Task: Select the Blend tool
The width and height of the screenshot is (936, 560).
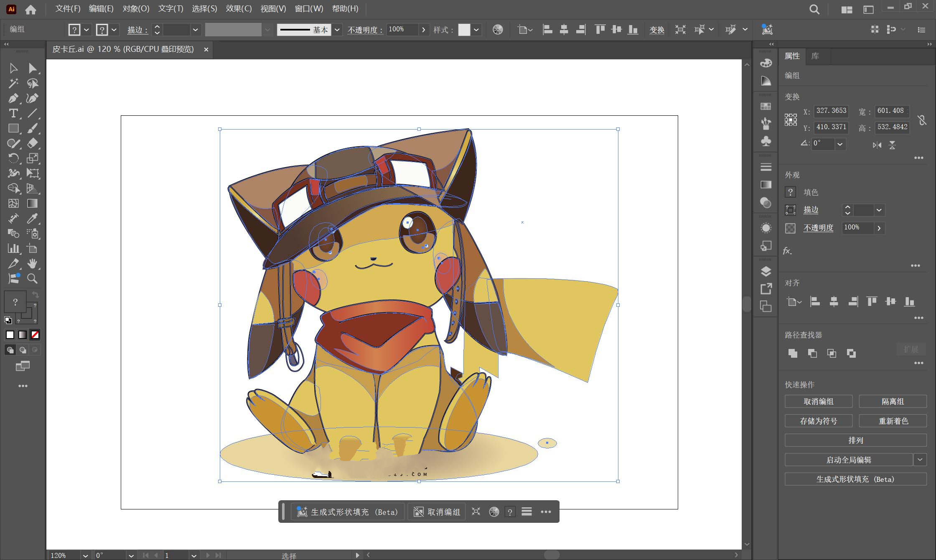Action: point(13,234)
